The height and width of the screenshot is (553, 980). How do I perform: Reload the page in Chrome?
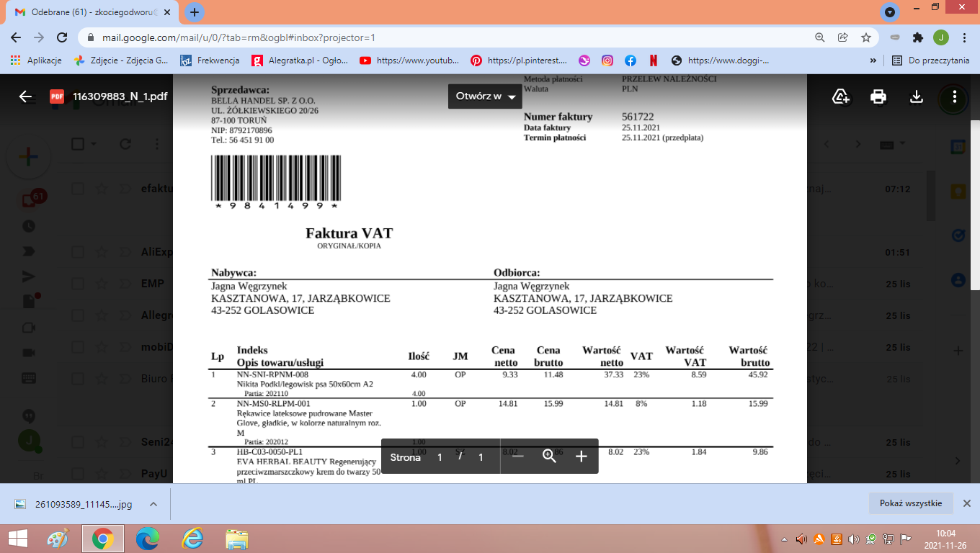tap(62, 37)
